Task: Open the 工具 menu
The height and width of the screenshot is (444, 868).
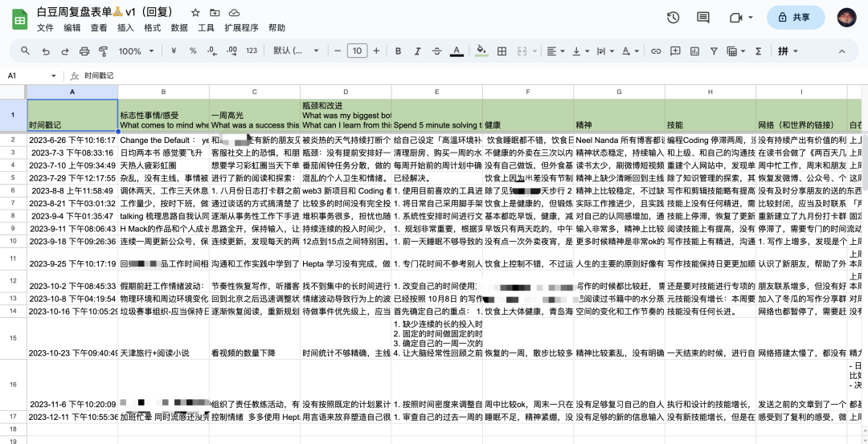Action: click(x=206, y=27)
